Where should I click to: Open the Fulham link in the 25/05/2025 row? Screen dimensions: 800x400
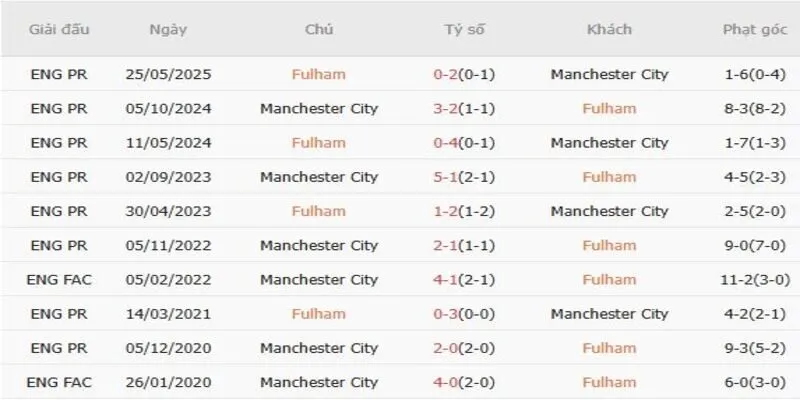click(x=318, y=74)
